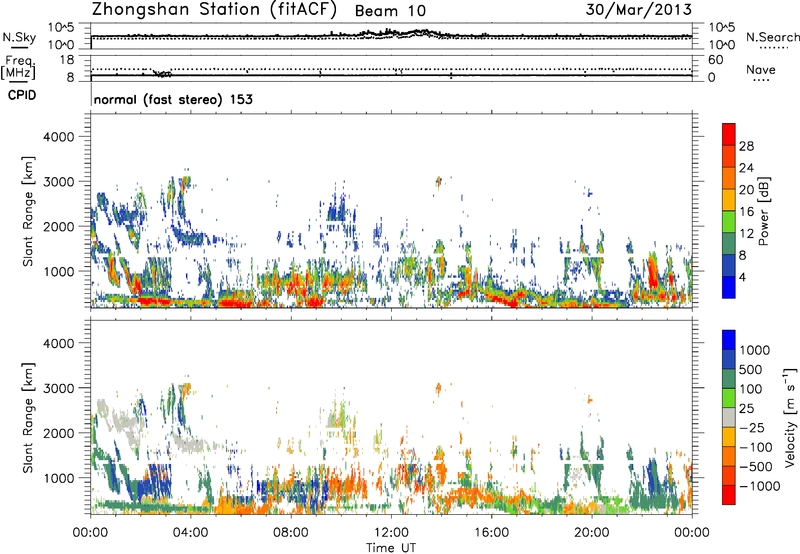Click the gray segment of the Velocity color bar
The height and width of the screenshot is (554, 800).
(729, 417)
